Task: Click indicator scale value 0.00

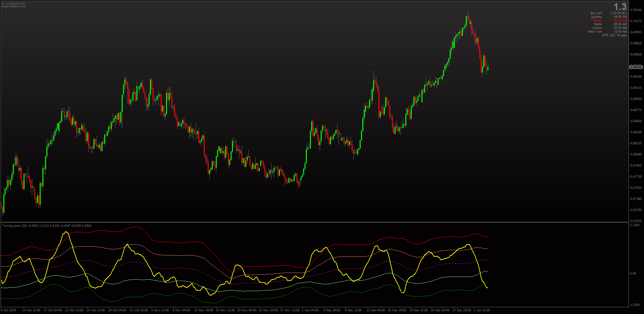Action: click(x=633, y=274)
